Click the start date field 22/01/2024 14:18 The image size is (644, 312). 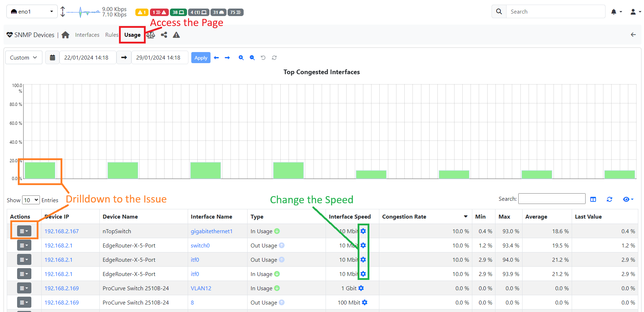(88, 57)
